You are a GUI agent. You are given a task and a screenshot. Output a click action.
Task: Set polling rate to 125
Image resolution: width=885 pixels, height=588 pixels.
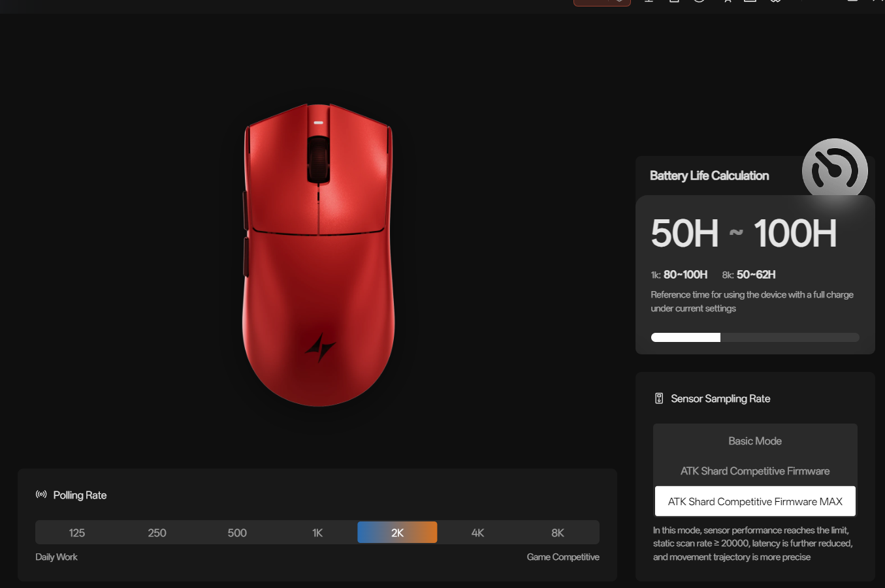(76, 533)
